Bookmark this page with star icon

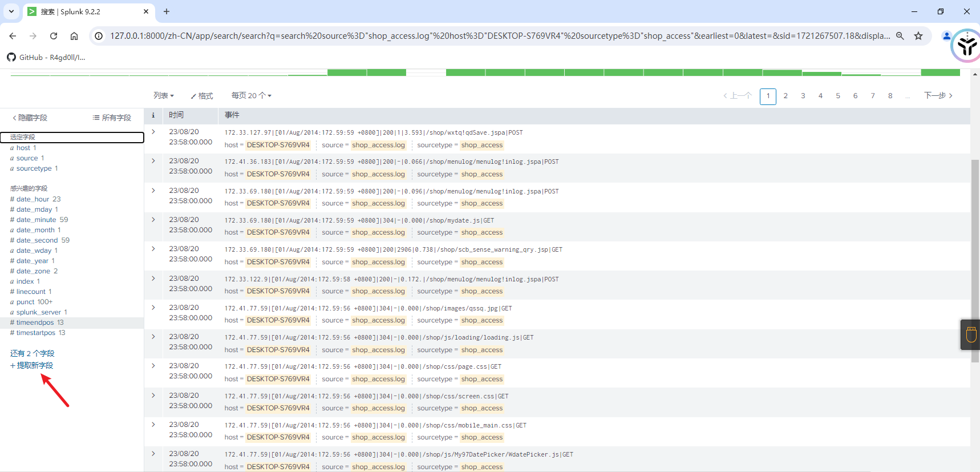pos(918,36)
